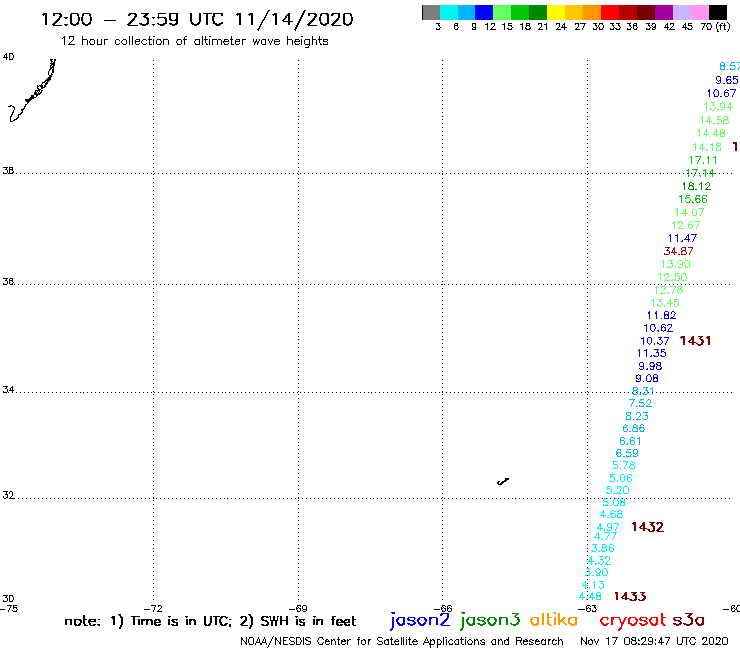
Task: Click the small island outline on the map
Action: click(503, 481)
